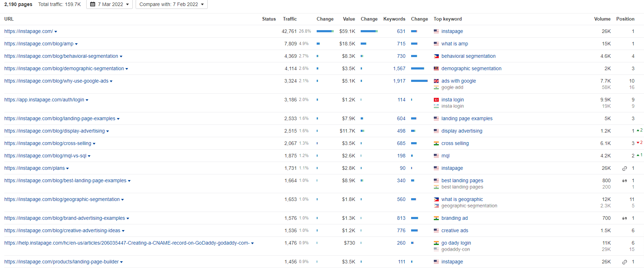Click the flag beside 'demographic segmentation' keyword
This screenshot has height=268, width=644.
click(x=436, y=68)
